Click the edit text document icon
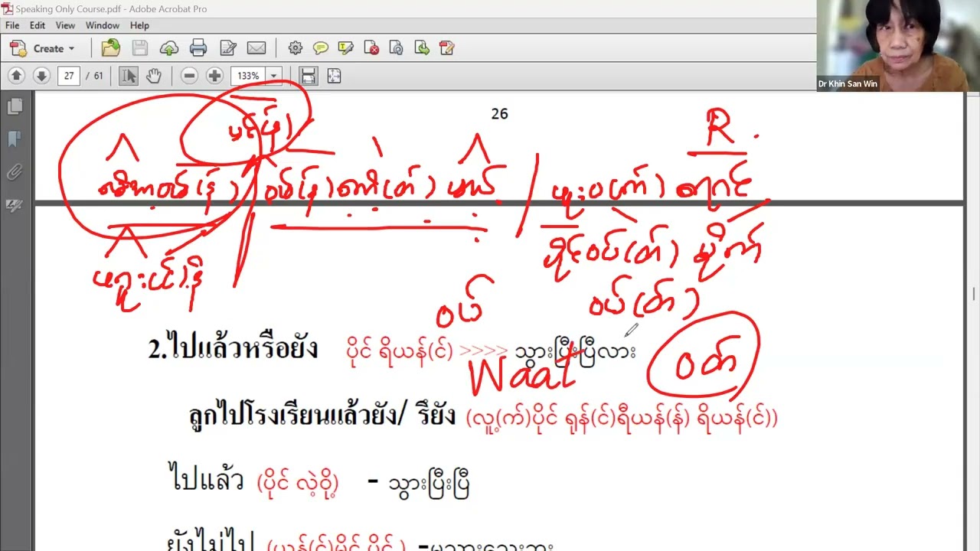980x551 pixels. point(227,48)
